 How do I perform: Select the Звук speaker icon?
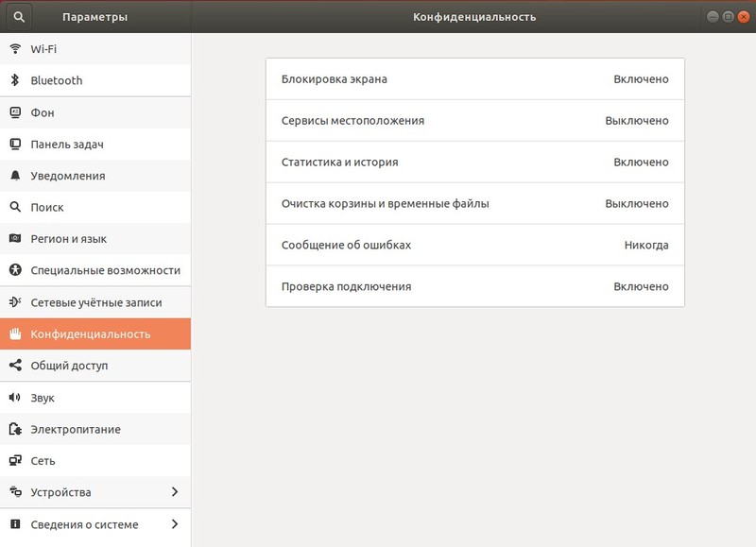[x=16, y=397]
